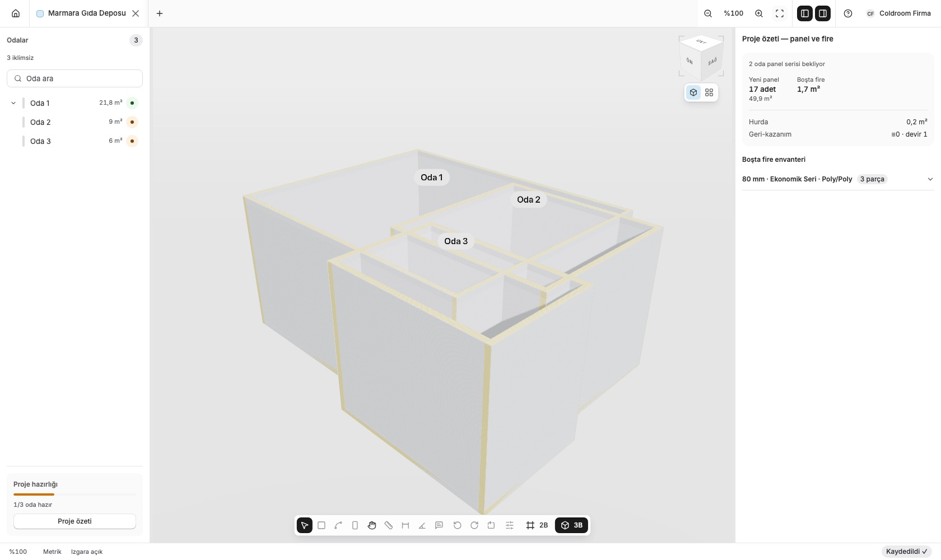Go to the home screen
This screenshot has height=560, width=941.
(16, 13)
